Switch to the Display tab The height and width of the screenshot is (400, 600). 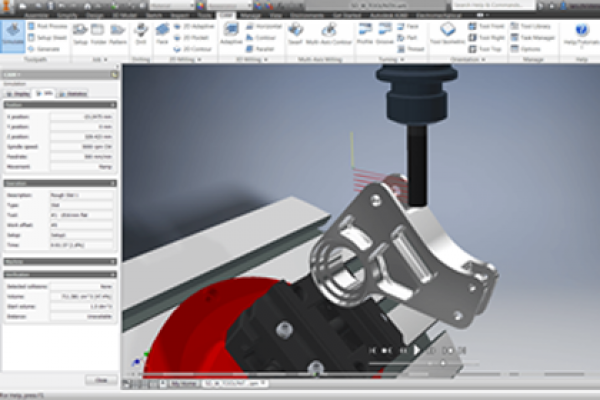click(x=20, y=93)
